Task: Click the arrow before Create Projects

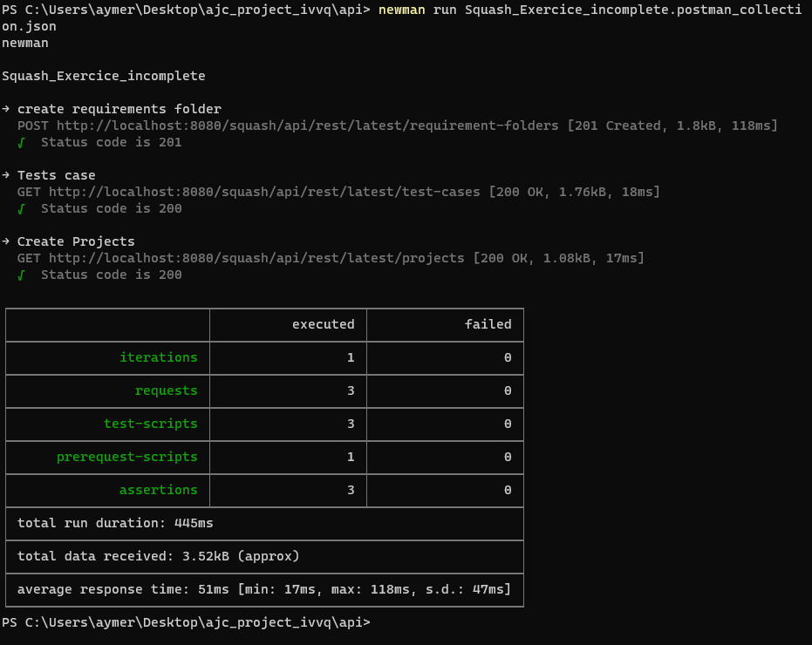Action: (6, 241)
